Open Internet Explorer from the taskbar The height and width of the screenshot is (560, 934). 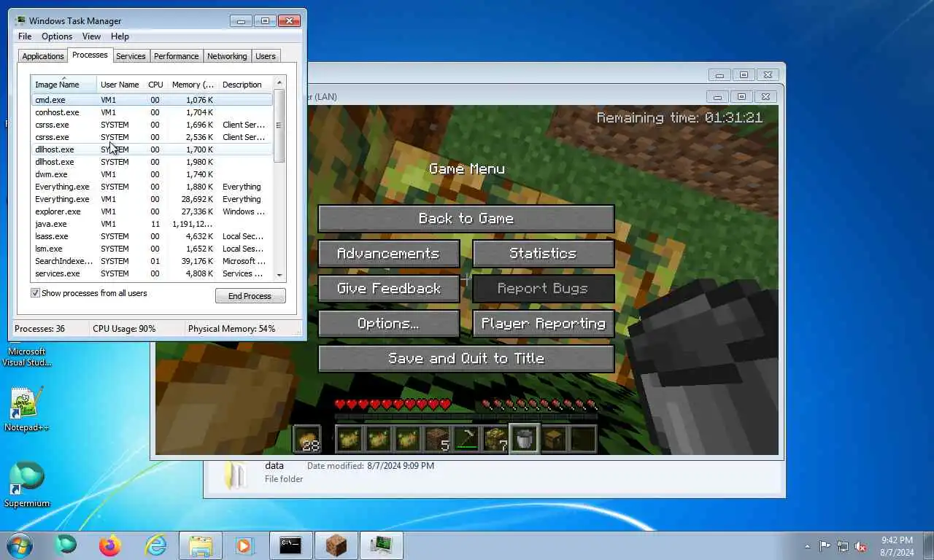[156, 545]
